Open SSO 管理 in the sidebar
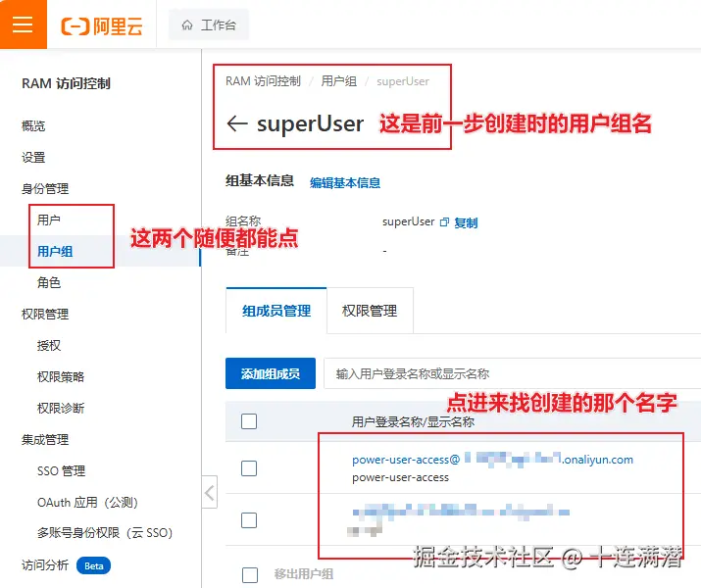This screenshot has height=588, width=701. [x=61, y=471]
